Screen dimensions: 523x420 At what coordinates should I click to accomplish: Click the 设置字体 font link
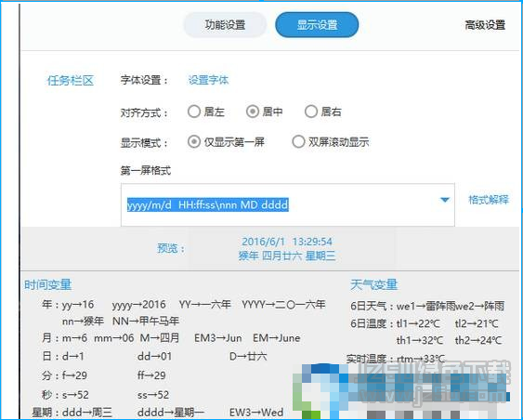click(x=208, y=80)
